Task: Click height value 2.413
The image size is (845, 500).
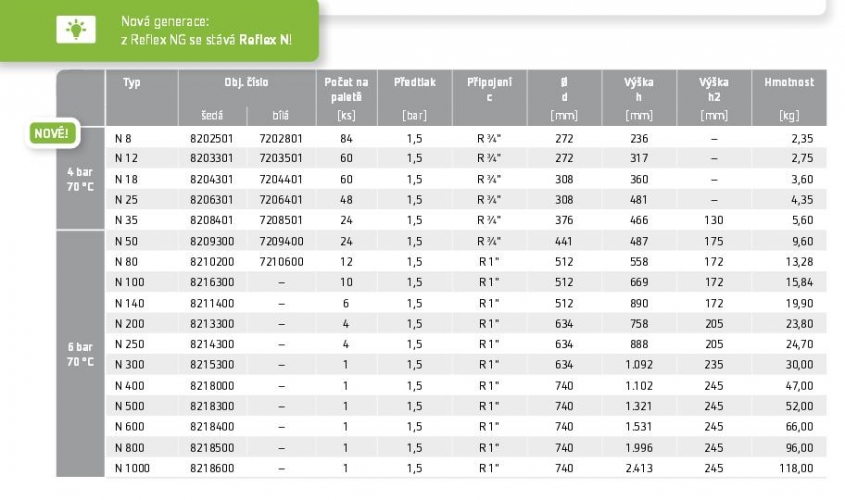Action: coord(639,468)
